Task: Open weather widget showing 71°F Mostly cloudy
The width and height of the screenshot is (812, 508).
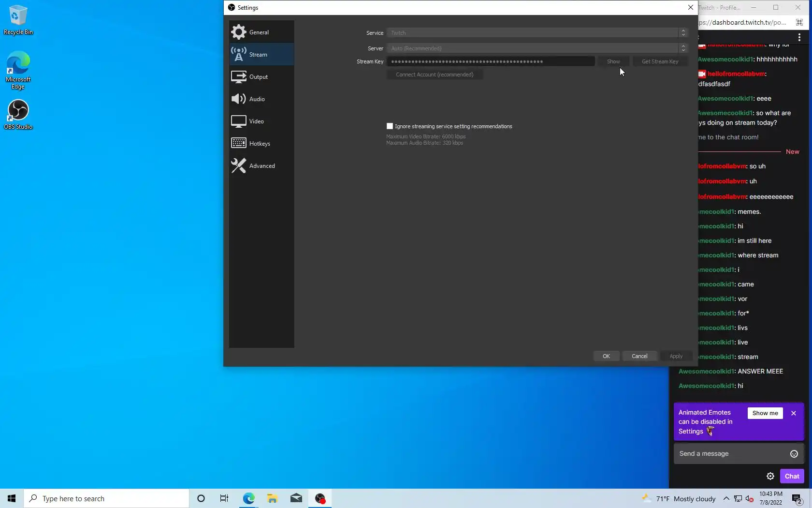Action: pos(679,499)
